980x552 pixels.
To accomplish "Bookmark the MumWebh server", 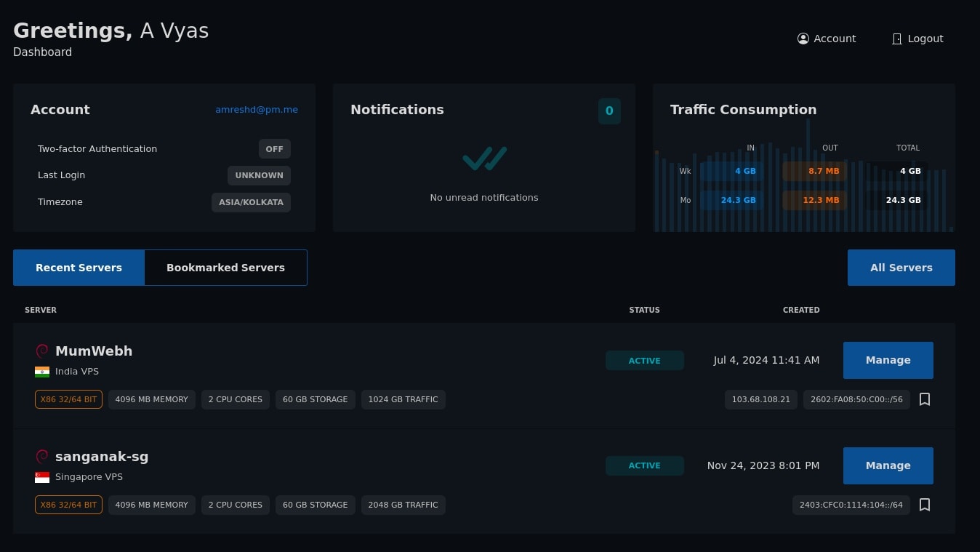I will (x=925, y=399).
